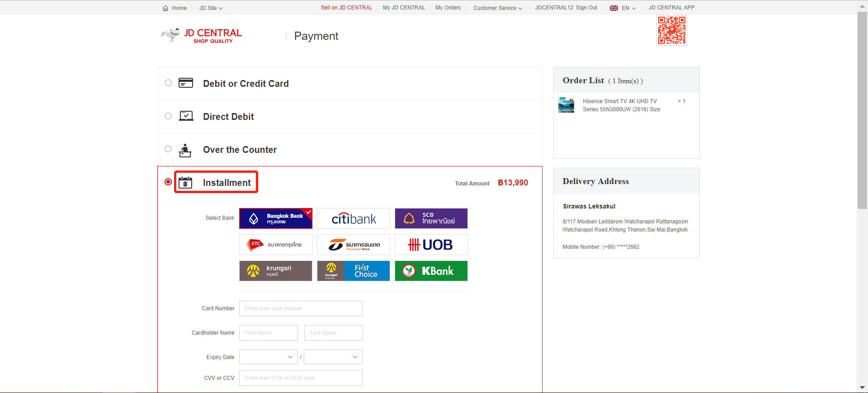
Task: Click Over the Counter label
Action: click(240, 150)
